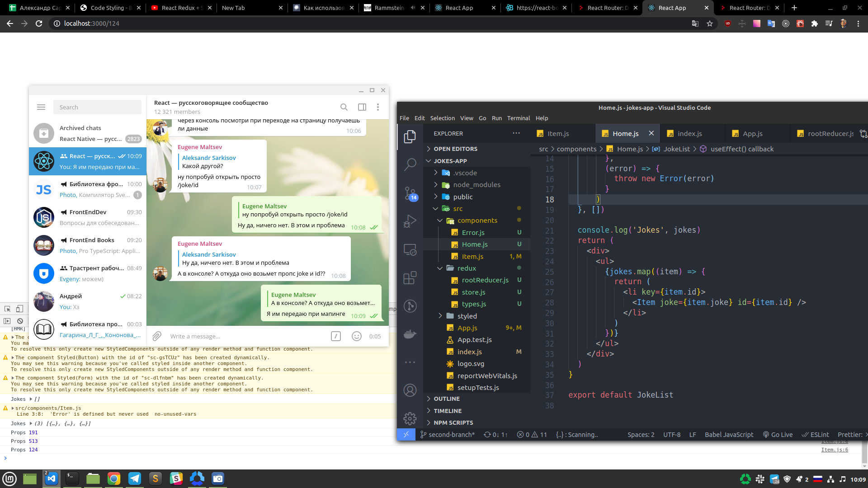Switch to the New Tab browser tab

click(251, 8)
